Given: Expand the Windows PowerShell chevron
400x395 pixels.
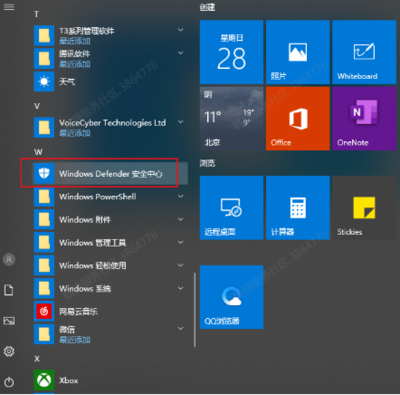Looking at the screenshot, I should pos(180,196).
